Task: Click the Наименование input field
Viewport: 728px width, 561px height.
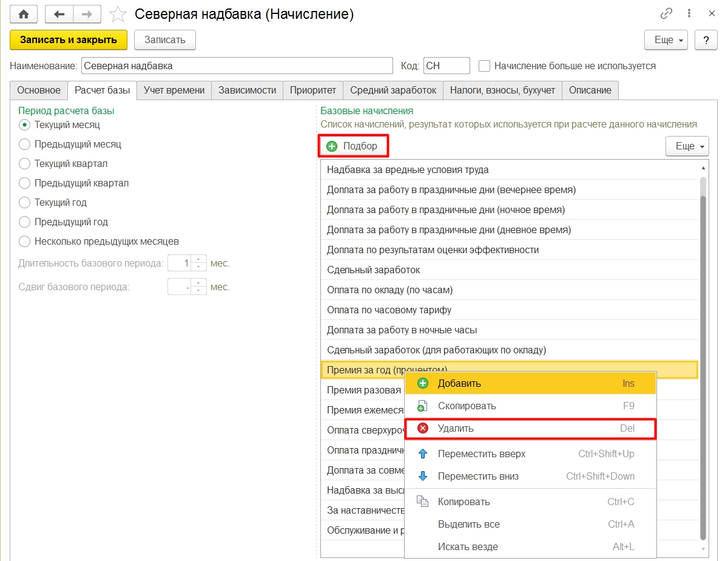Action: click(x=237, y=66)
